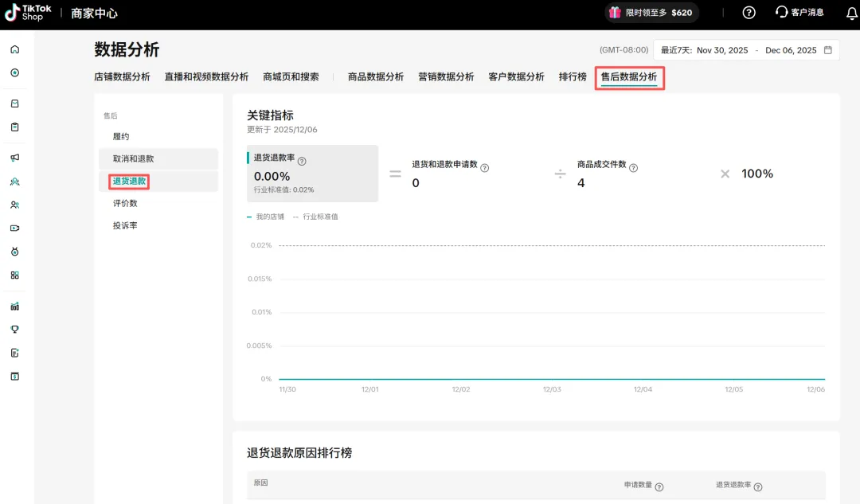This screenshot has height=504, width=860.
Task: Switch to 店铺数据分析 tab
Action: click(122, 77)
